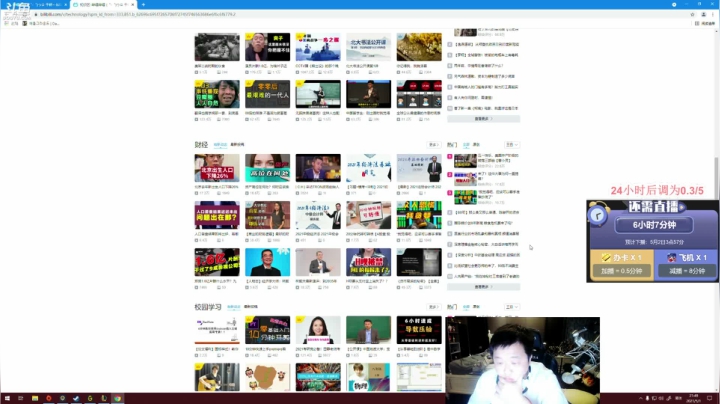Image resolution: width=720 pixels, height=404 pixels.
Task: Click the 6小时7分钟 countdown timer overlay
Action: [x=654, y=225]
